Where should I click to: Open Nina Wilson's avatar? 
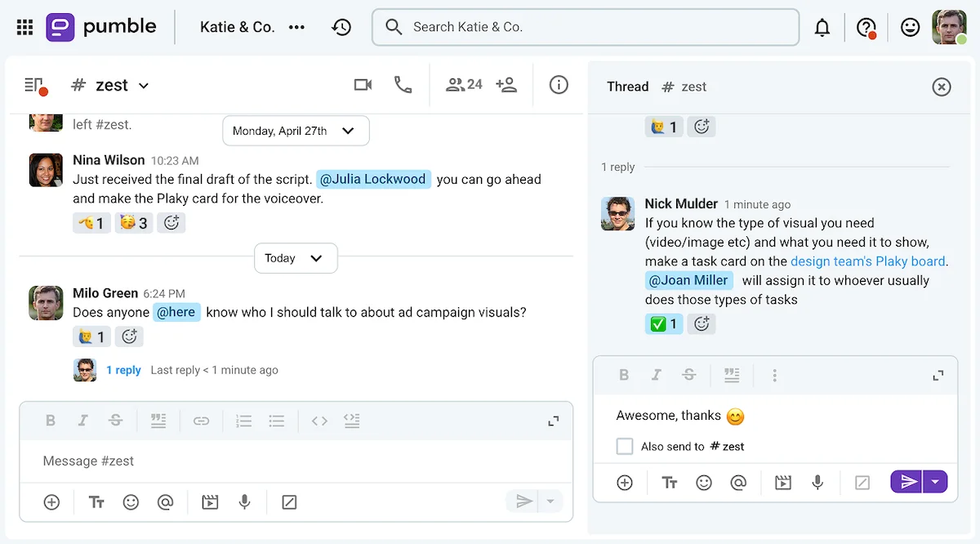pyautogui.click(x=45, y=170)
